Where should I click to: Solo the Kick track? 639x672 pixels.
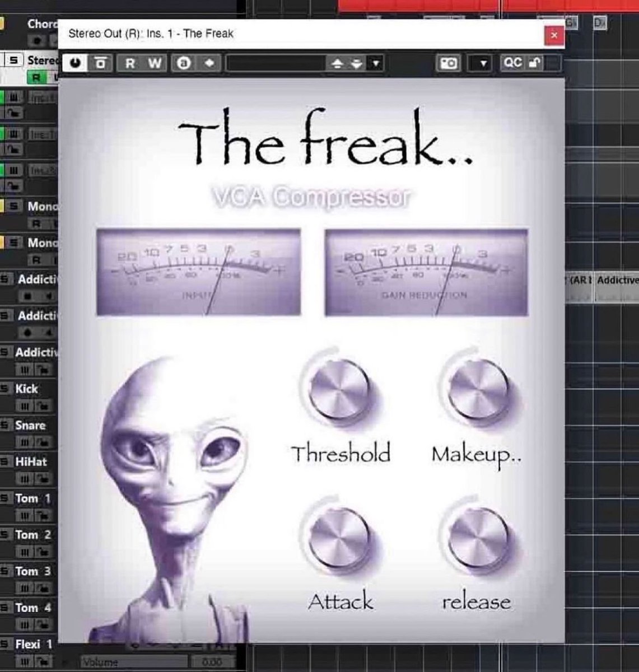pos(5,389)
